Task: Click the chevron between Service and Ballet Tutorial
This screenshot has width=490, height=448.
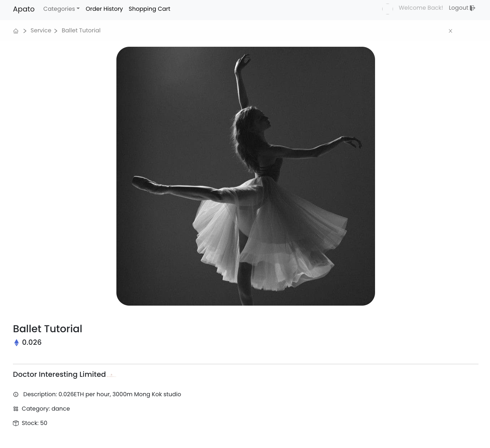Action: click(x=56, y=31)
